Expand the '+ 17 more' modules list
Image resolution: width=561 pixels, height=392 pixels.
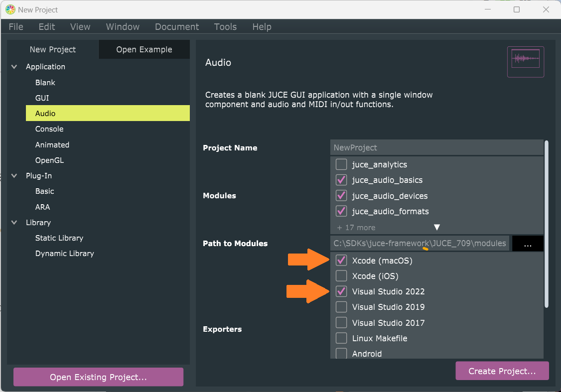tap(437, 228)
